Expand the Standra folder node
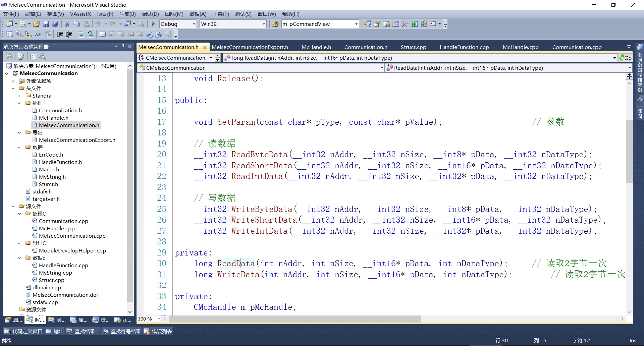 click(x=19, y=96)
